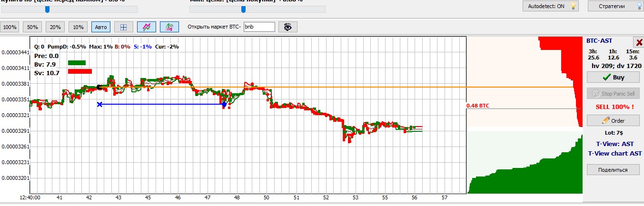
Task: Open the T-View chart AST link
Action: click(614, 153)
